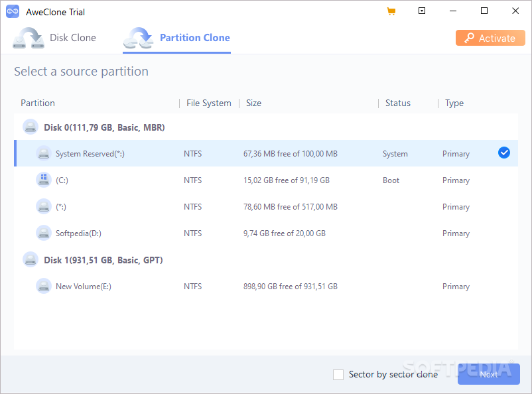Click the Sector by sector clone label

point(393,374)
